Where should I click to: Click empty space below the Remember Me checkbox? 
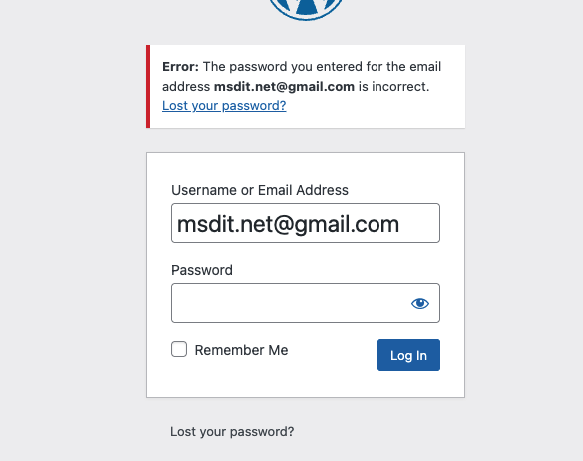(x=179, y=377)
